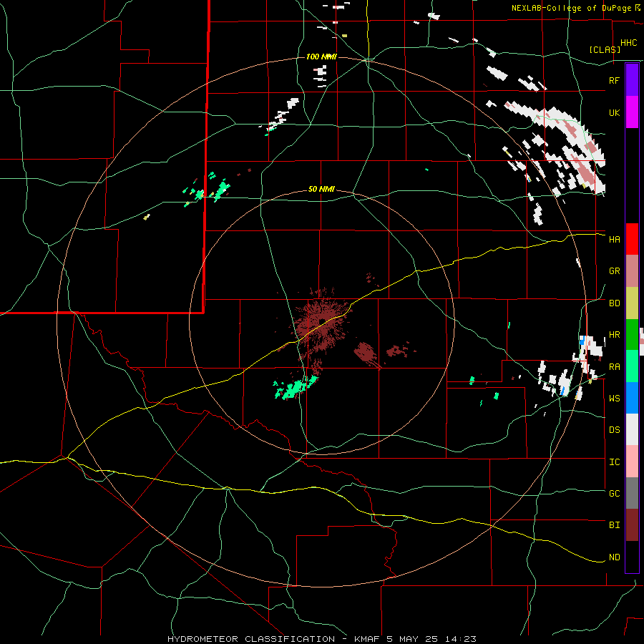644x644 pixels.
Task: Click the HA red legend swatch
Action: (632, 239)
